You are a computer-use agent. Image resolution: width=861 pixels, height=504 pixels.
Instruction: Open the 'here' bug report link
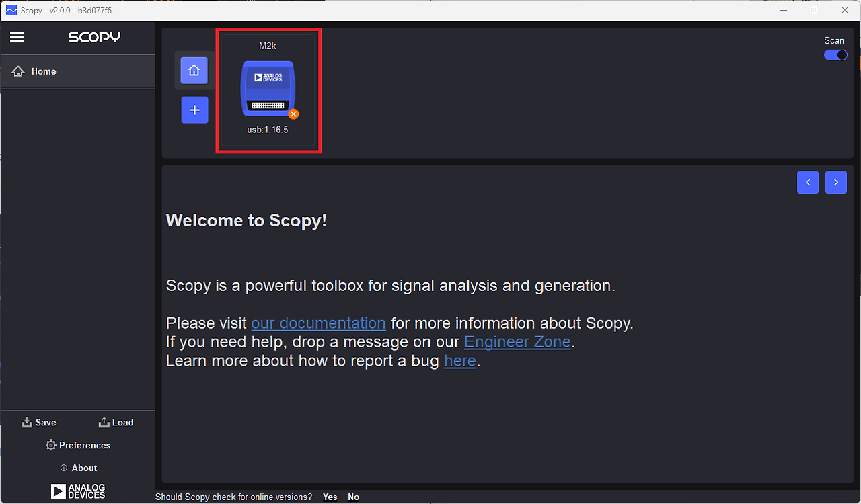pos(460,361)
